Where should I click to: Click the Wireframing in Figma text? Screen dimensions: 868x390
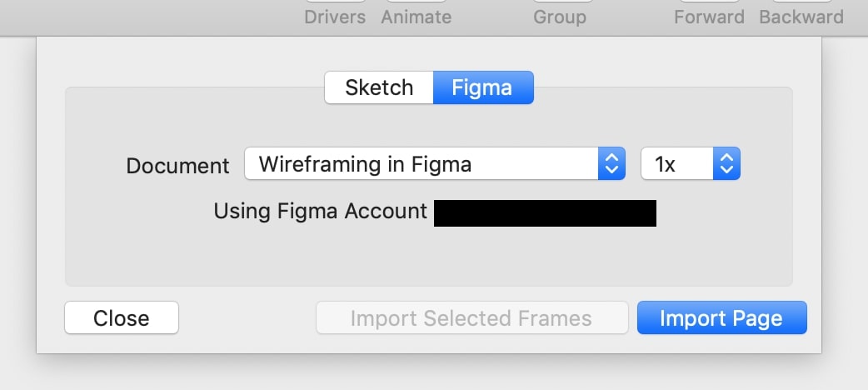(x=365, y=164)
